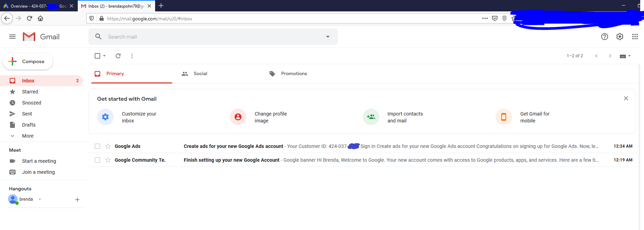
Task: Dismiss the Get started with Gmail card
Action: coord(626,98)
